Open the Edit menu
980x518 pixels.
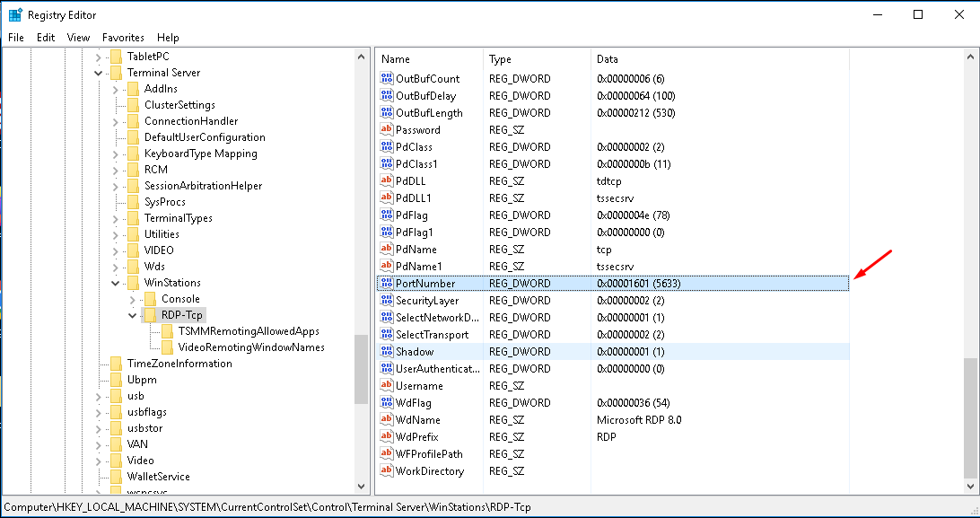(x=46, y=38)
